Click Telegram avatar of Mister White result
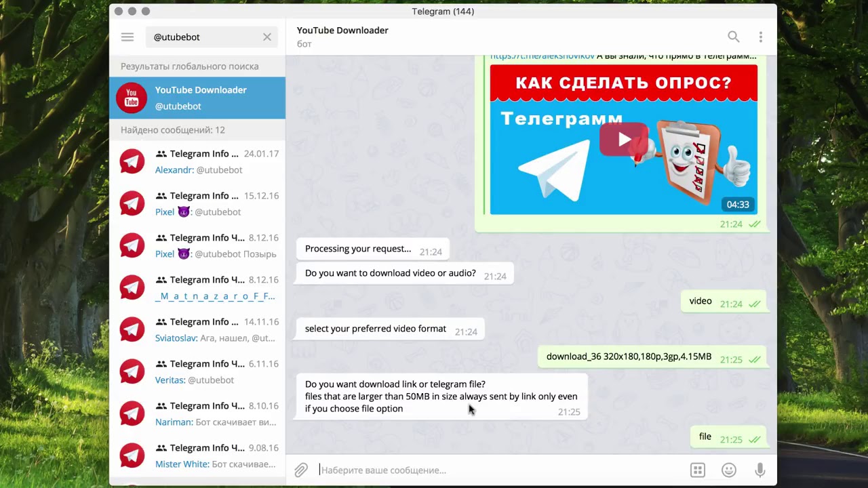 pyautogui.click(x=132, y=455)
